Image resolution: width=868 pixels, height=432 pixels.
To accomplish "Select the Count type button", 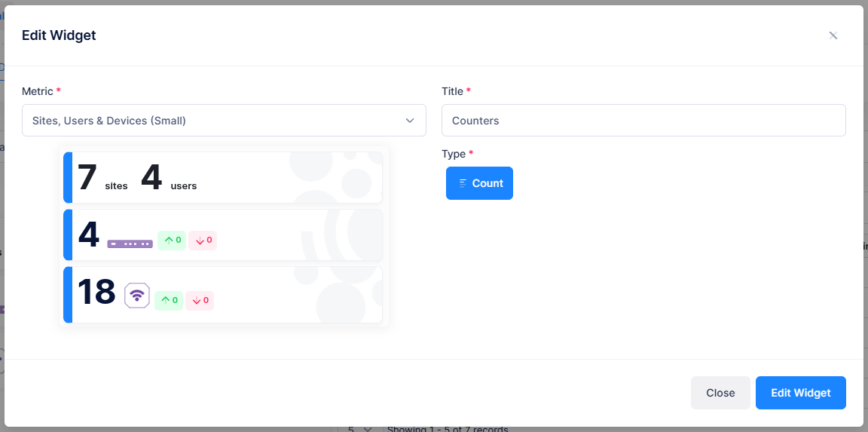I will 479,183.
